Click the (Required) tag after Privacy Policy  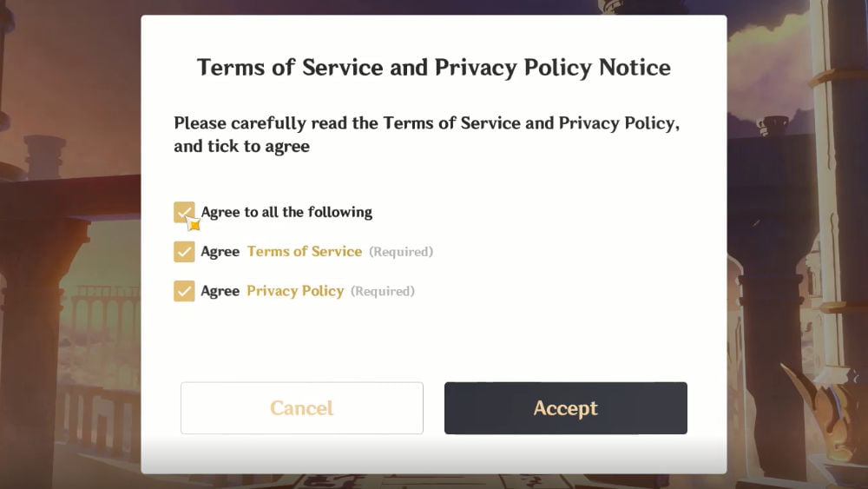[x=383, y=291]
